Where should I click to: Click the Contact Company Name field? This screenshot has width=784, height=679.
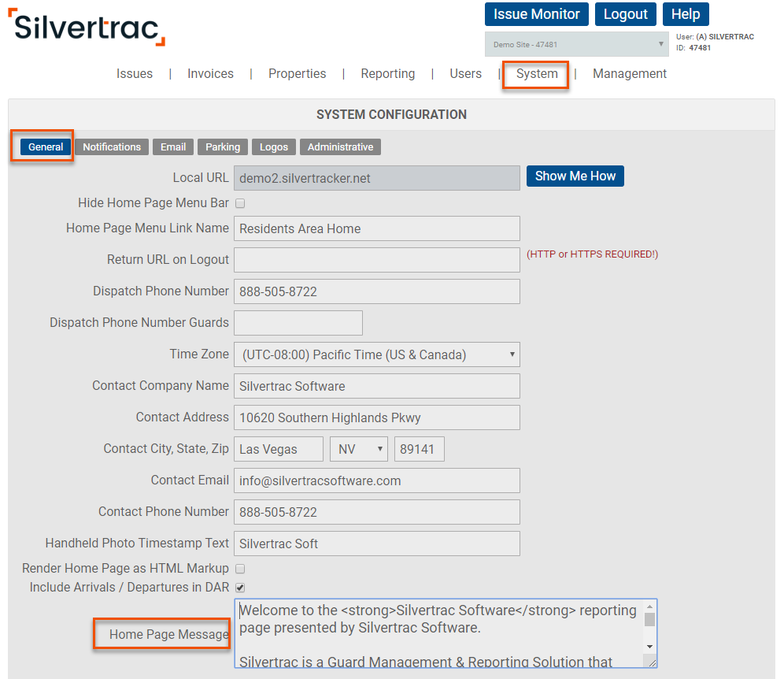[377, 386]
